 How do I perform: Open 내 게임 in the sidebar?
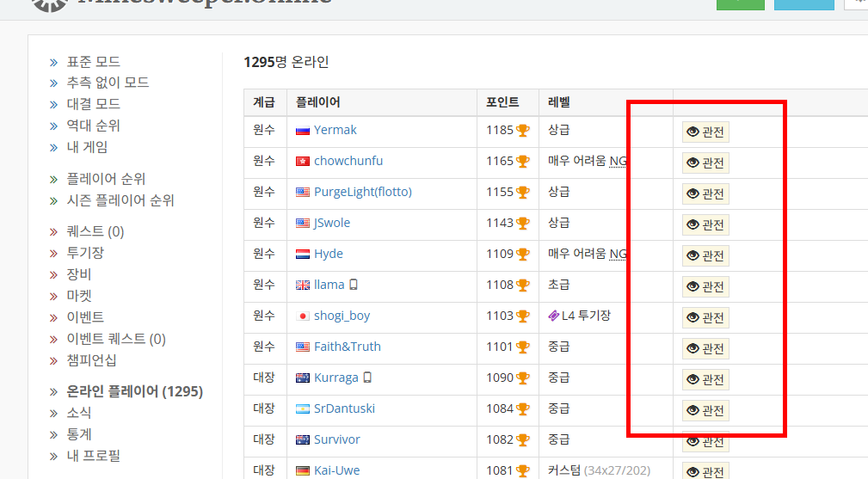(87, 147)
